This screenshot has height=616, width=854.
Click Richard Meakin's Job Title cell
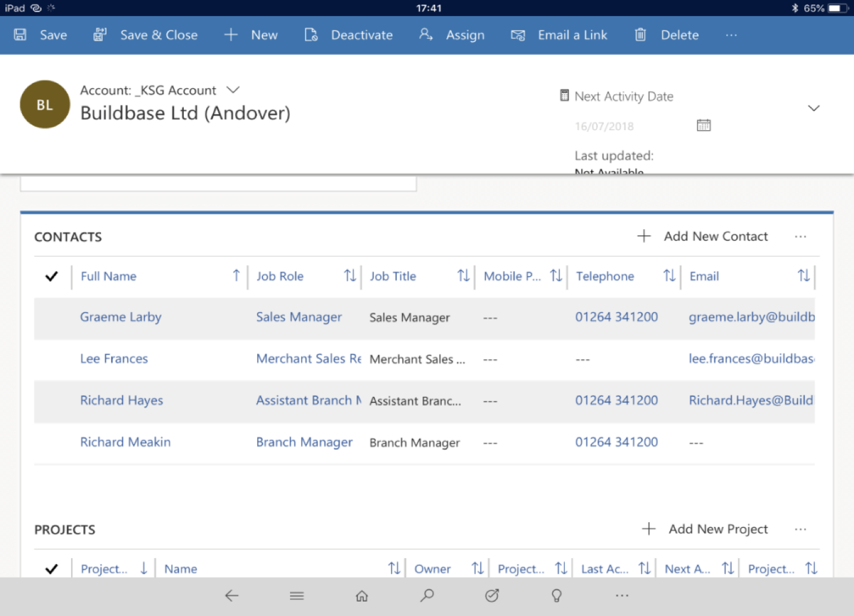pos(415,443)
